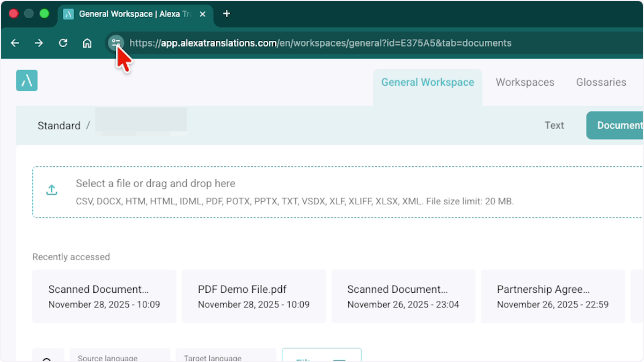Switch to Text translation mode
The image size is (644, 362).
click(554, 125)
